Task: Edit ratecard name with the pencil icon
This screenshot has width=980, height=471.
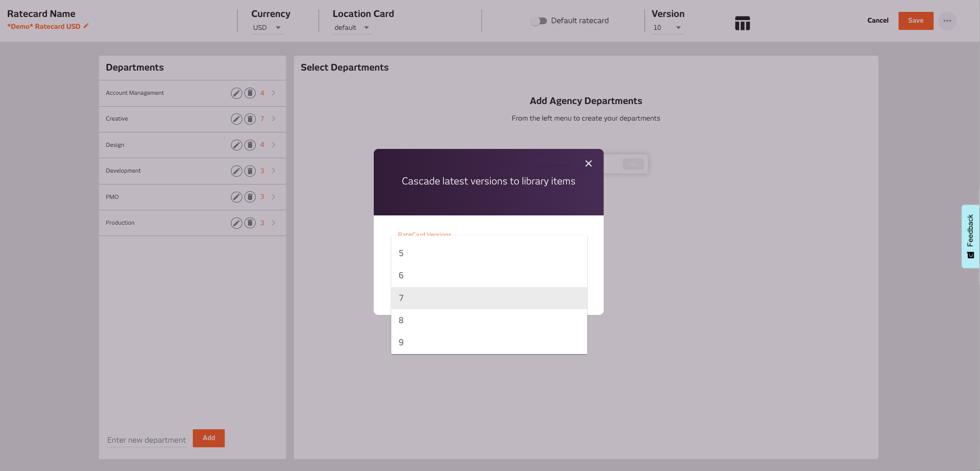Action: click(x=86, y=26)
